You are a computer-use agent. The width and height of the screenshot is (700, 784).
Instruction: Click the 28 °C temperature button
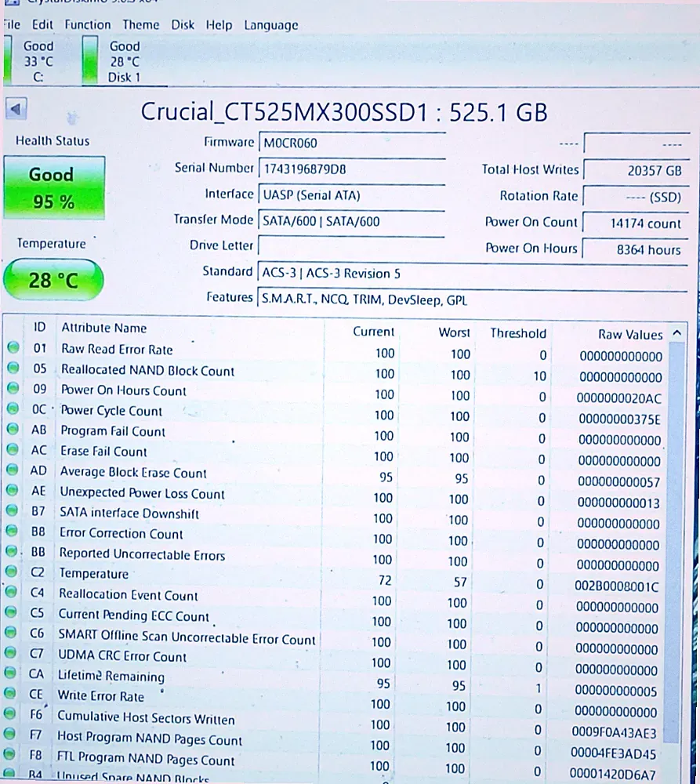pos(53,280)
